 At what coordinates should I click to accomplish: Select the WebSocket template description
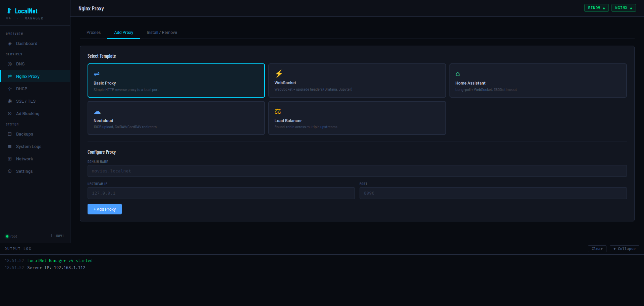coord(313,90)
